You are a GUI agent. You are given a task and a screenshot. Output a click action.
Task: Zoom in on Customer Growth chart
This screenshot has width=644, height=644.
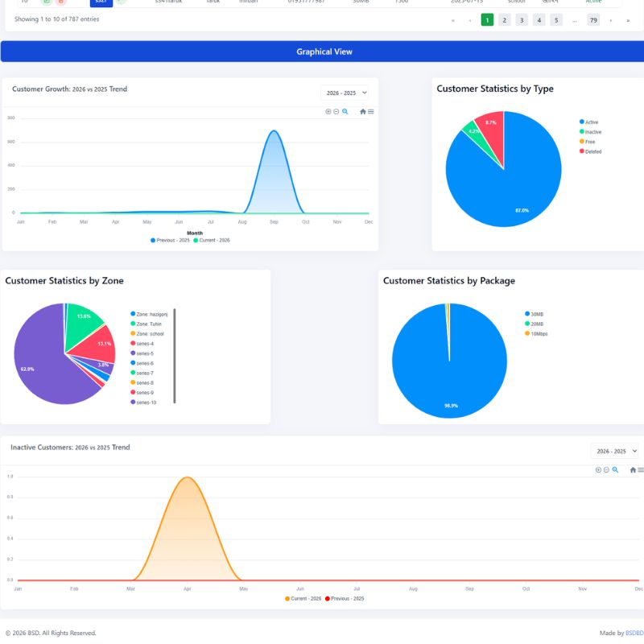click(328, 112)
